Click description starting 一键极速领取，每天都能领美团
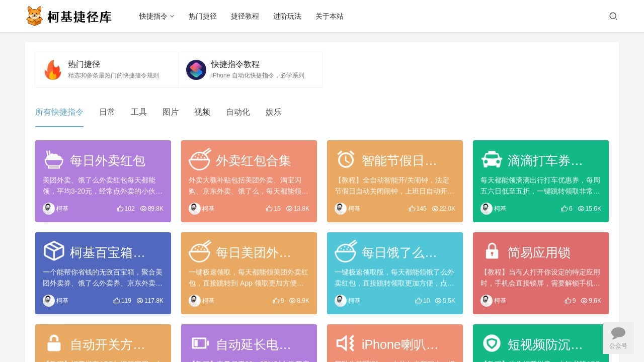 point(249,278)
